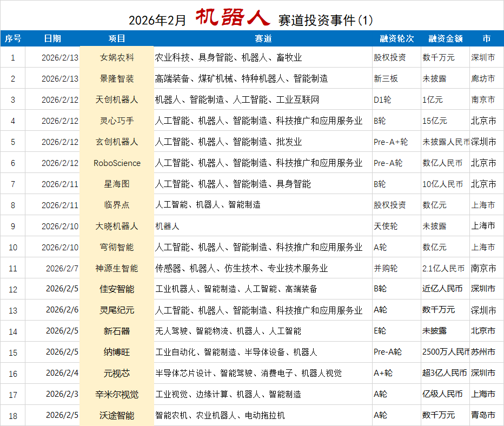504x426 pixels.
Task: Click the 2026/2/3 date cell
Action: coord(52,395)
